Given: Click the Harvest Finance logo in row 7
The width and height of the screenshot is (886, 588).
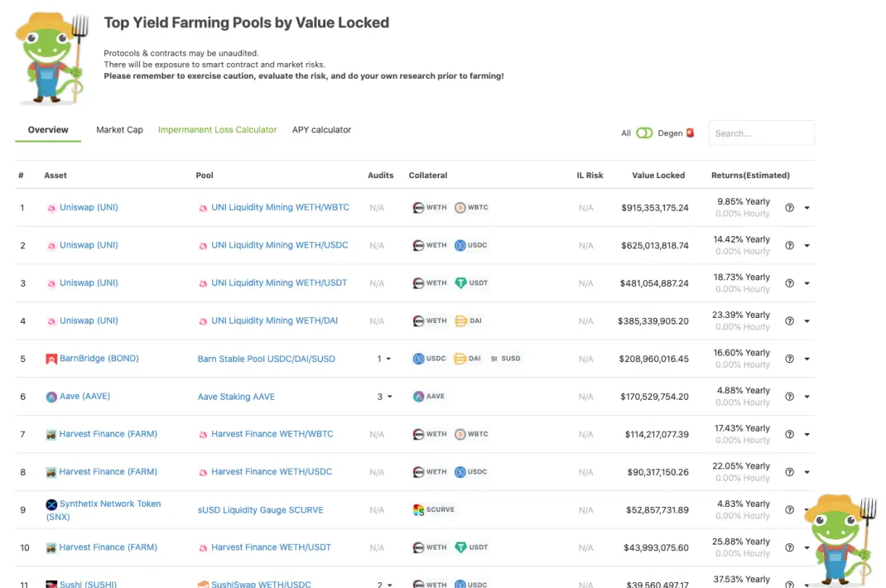Looking at the screenshot, I should [51, 434].
